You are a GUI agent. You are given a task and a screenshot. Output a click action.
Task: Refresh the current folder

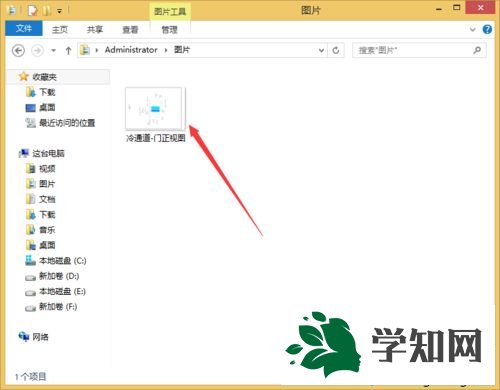coord(336,50)
